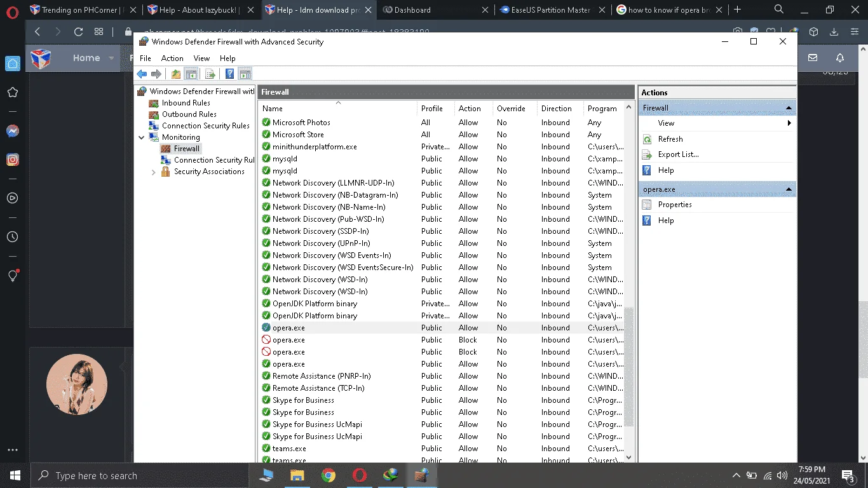Click the Opera sidebar lightbulb icon
Viewport: 868px width, 488px height.
(12, 276)
